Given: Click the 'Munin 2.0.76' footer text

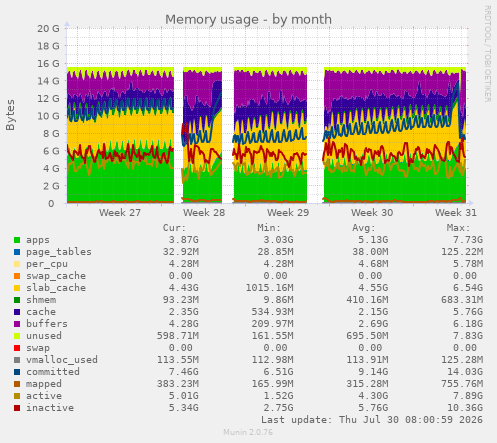Looking at the screenshot, I should point(248,432).
